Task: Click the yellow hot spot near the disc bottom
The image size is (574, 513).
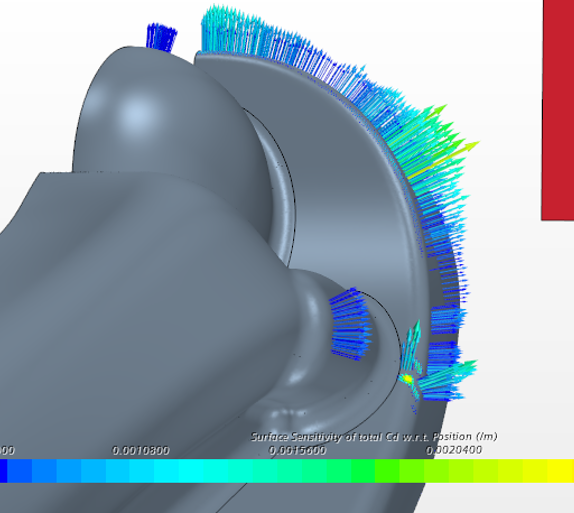Action: 407,378
